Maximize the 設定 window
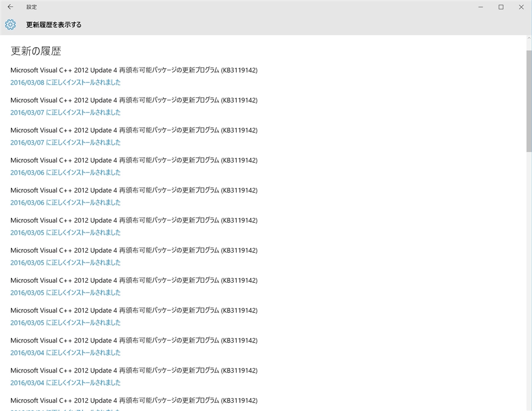 501,7
